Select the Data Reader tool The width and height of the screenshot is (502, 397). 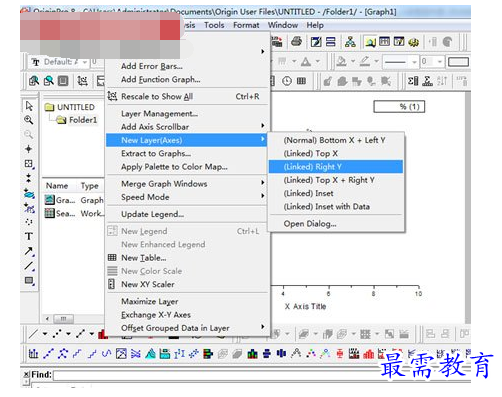pyautogui.click(x=29, y=164)
